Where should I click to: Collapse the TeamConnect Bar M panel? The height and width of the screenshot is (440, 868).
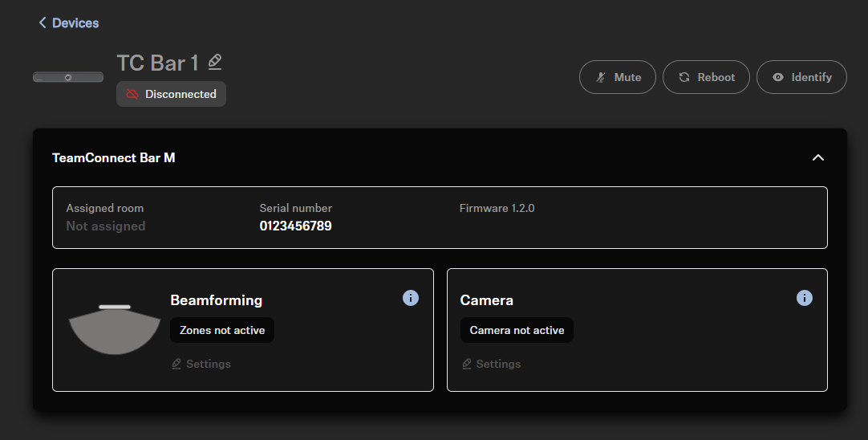click(x=817, y=158)
